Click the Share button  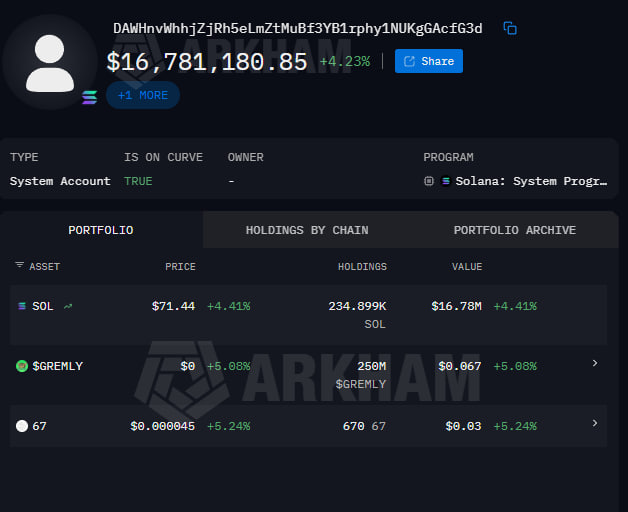(x=429, y=61)
